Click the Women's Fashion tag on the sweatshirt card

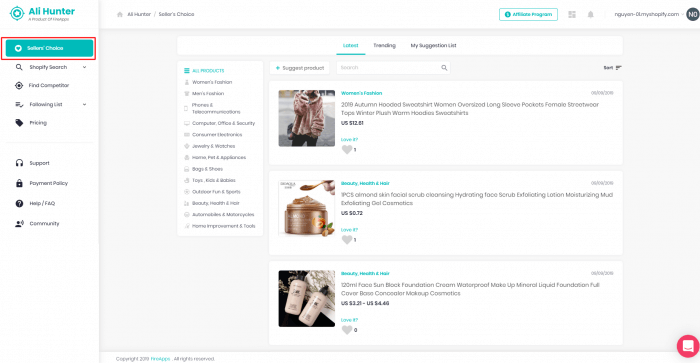click(x=361, y=93)
